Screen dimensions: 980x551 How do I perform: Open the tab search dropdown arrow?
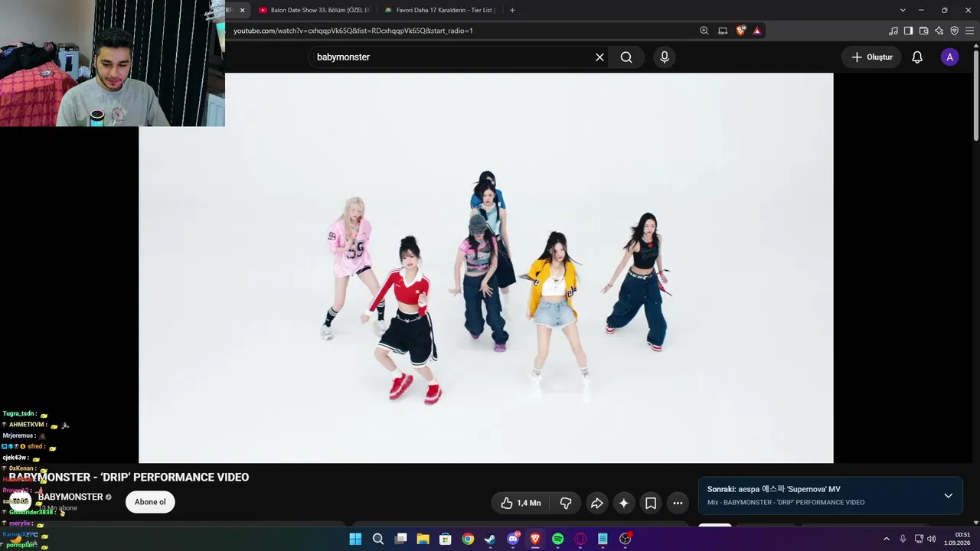coord(903,10)
